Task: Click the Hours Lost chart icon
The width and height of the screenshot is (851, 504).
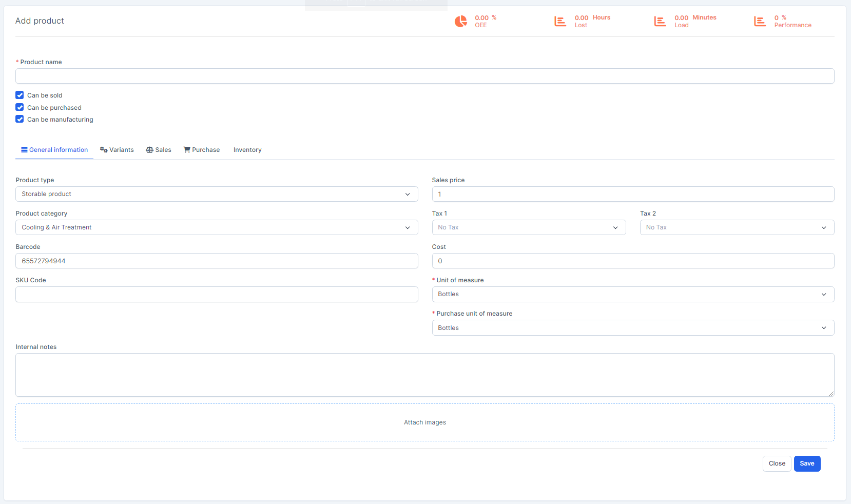Action: point(560,21)
